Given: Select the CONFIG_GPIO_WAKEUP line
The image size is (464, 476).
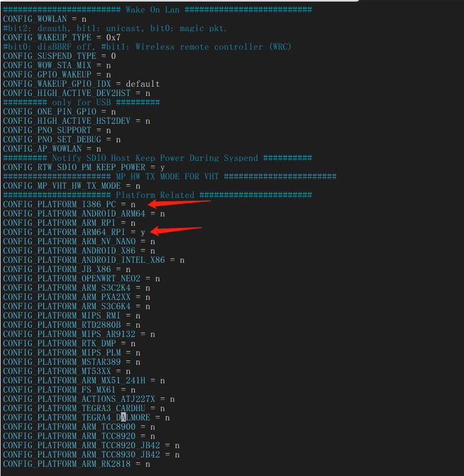Looking at the screenshot, I should tap(57, 75).
